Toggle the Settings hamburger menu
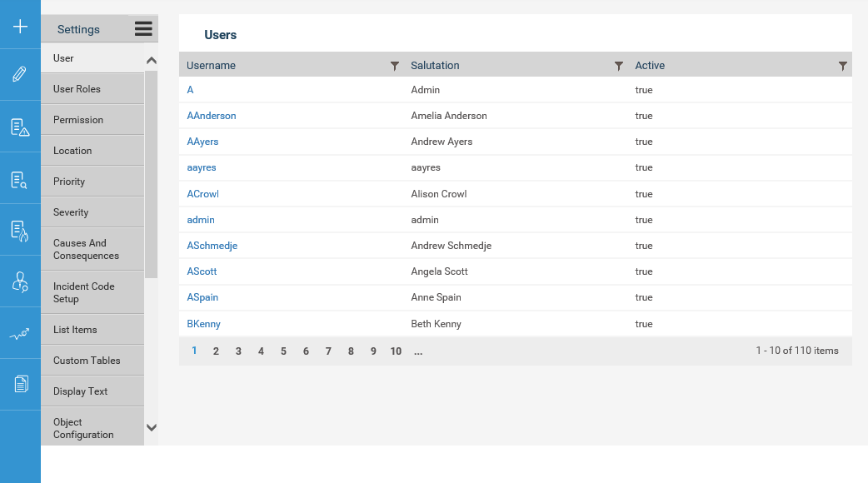 (143, 29)
